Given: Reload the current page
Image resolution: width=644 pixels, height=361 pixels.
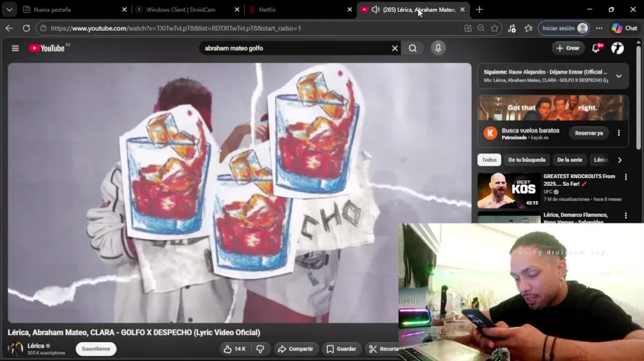Looking at the screenshot, I should click(x=26, y=28).
